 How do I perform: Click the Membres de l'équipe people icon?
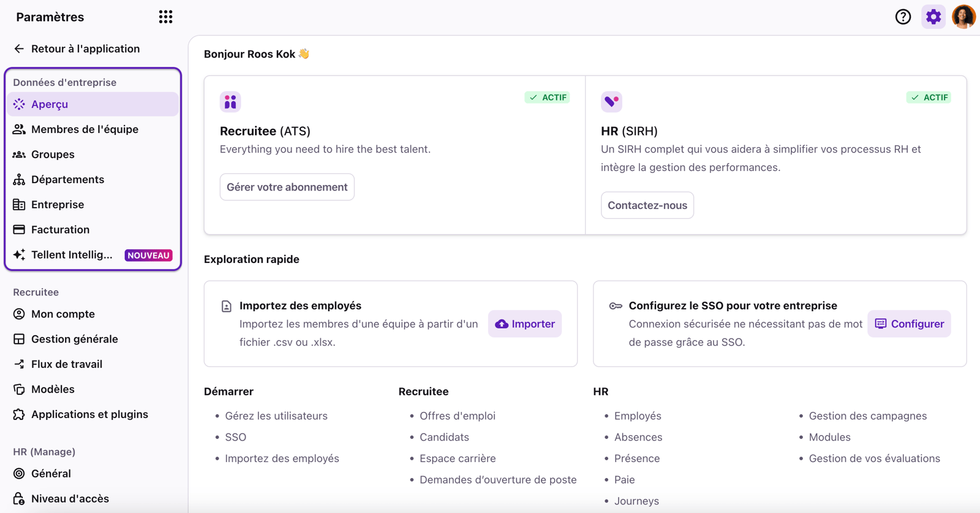(x=19, y=129)
